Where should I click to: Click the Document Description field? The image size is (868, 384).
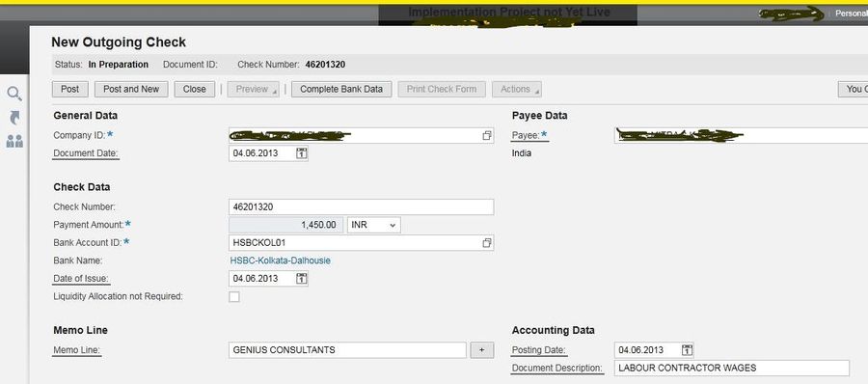pos(731,368)
